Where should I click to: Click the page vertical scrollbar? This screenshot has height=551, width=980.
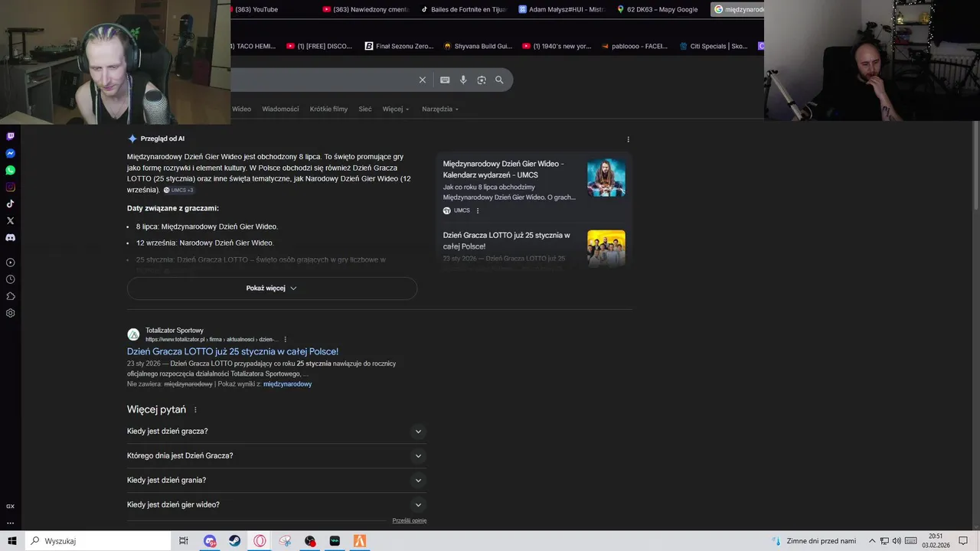[975, 165]
